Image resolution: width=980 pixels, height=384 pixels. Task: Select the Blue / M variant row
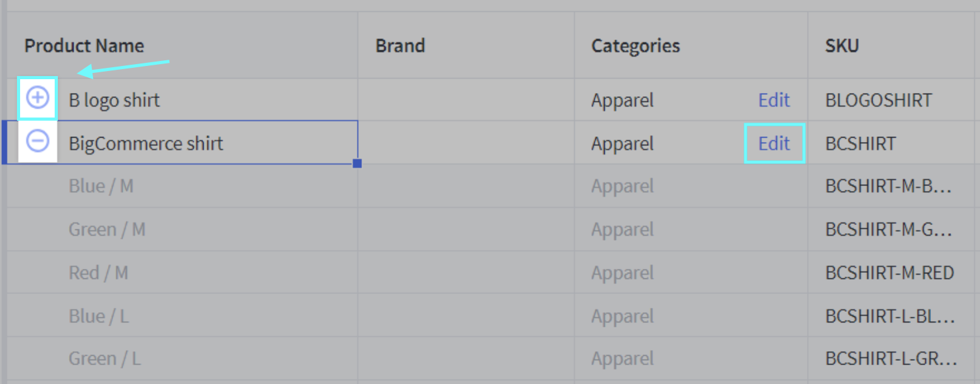point(101,186)
